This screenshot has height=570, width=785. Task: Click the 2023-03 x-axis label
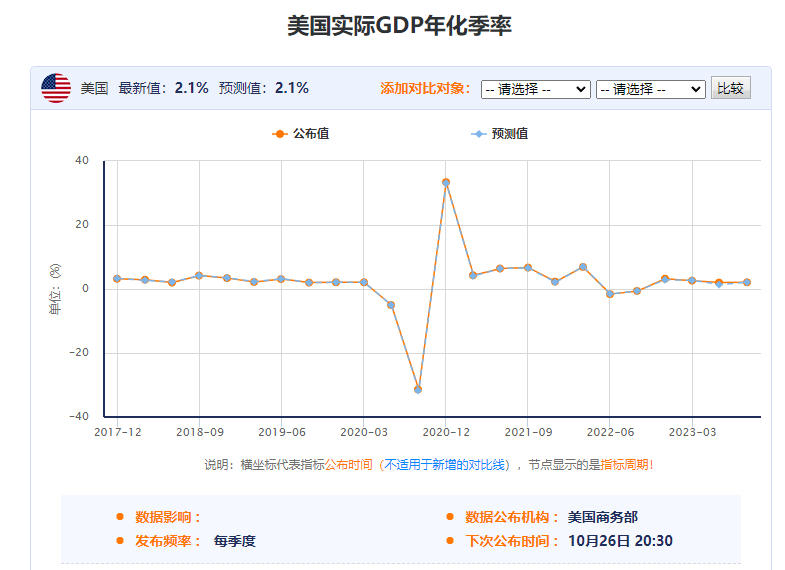click(692, 432)
